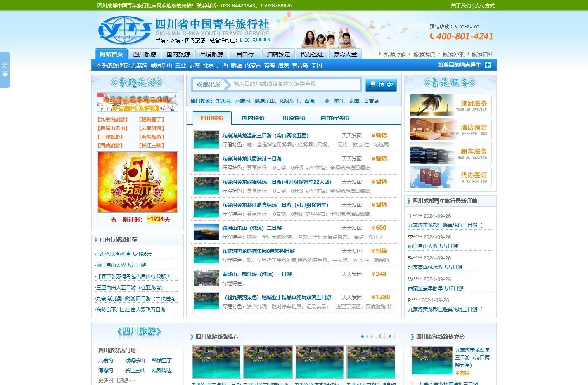588x385 pixels.
Task: Open the 自由行 navigation tab
Action: 245,54
